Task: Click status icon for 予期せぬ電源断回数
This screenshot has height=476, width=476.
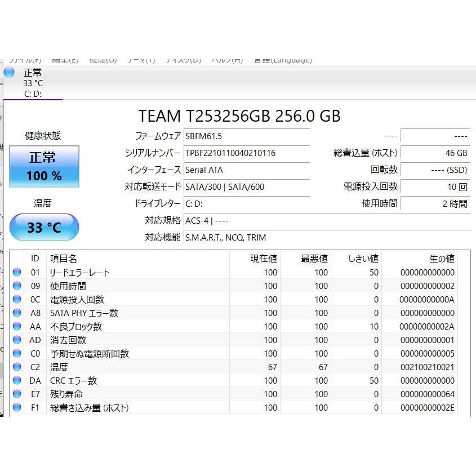Action: 17,353
